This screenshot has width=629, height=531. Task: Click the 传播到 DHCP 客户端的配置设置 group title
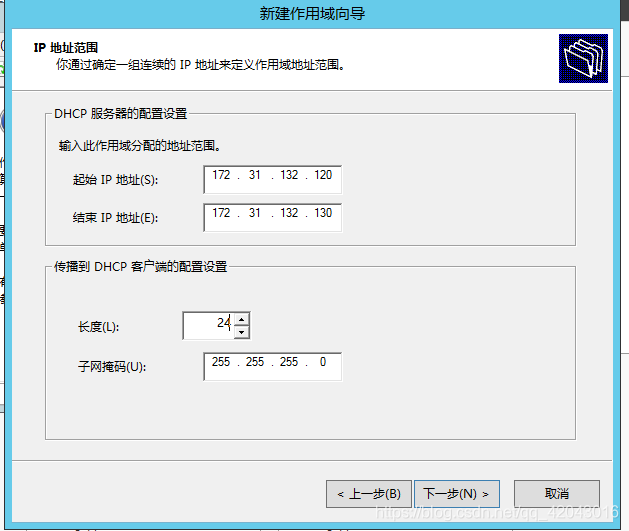pos(141,266)
